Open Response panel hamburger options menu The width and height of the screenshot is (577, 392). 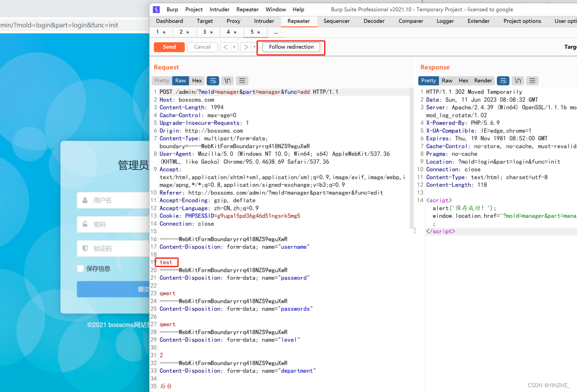tap(532, 81)
